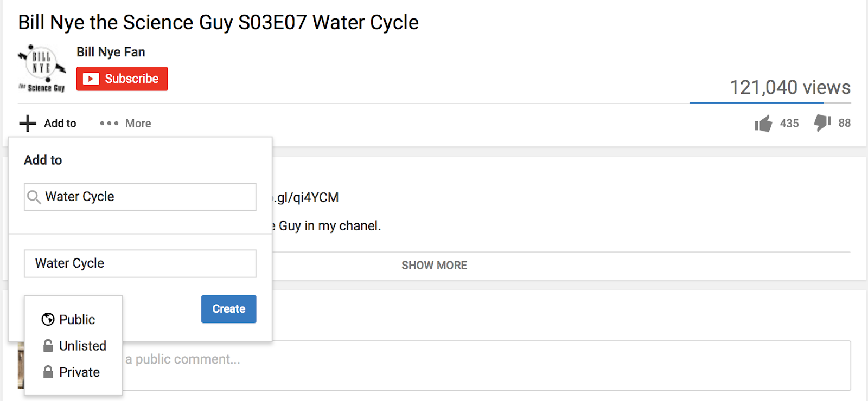This screenshot has height=401, width=868.
Task: Pick Private in the privacy list
Action: pyautogui.click(x=79, y=372)
